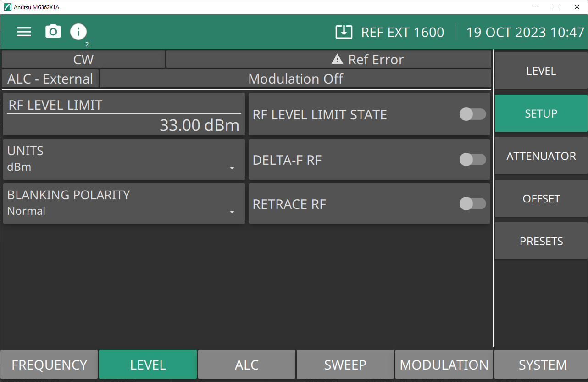Screen dimensions: 588x382
Task: Click the Attenuator side button
Action: tap(541, 156)
